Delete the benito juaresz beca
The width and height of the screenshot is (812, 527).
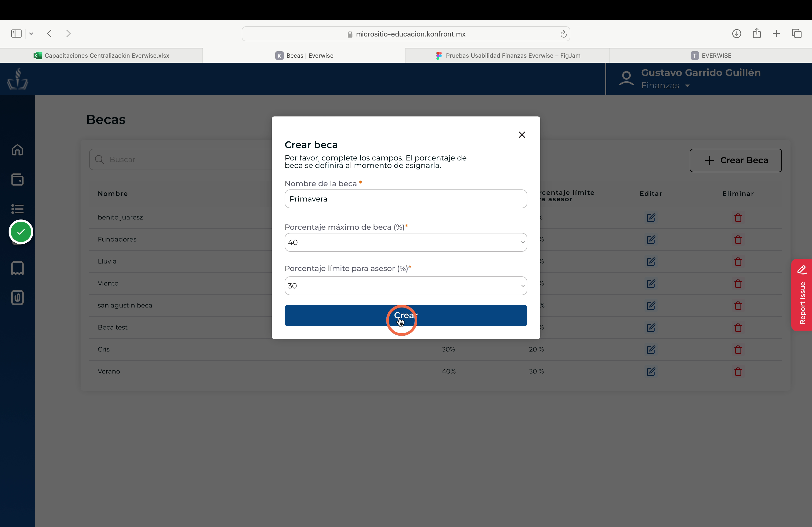738,217
